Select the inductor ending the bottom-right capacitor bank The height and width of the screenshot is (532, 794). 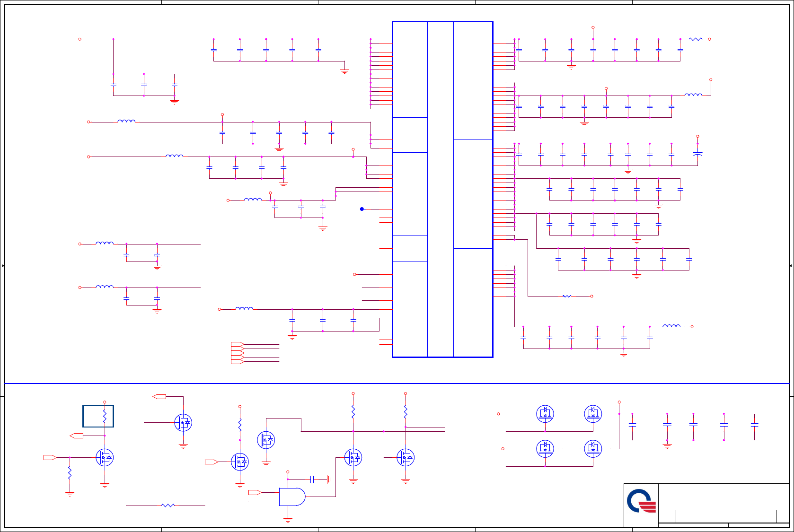click(671, 326)
